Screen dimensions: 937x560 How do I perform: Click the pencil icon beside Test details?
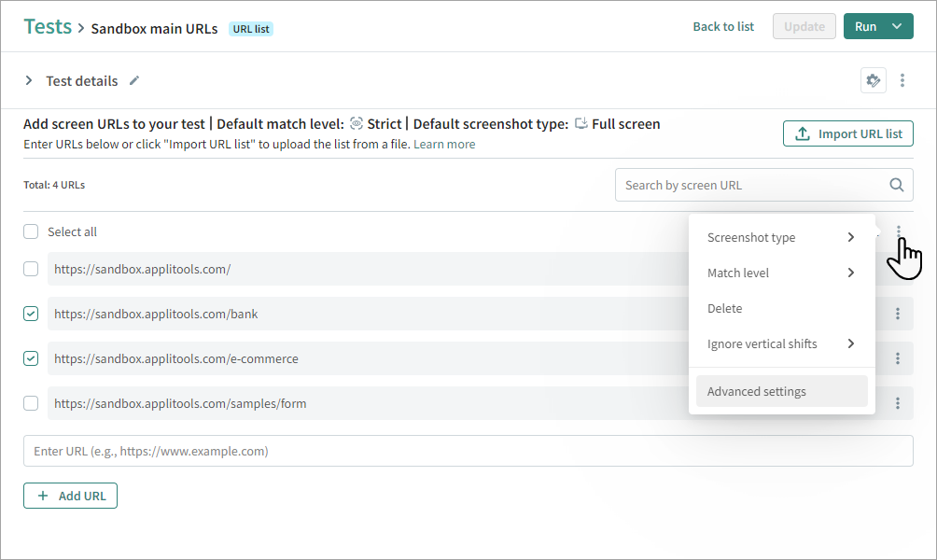pos(134,81)
